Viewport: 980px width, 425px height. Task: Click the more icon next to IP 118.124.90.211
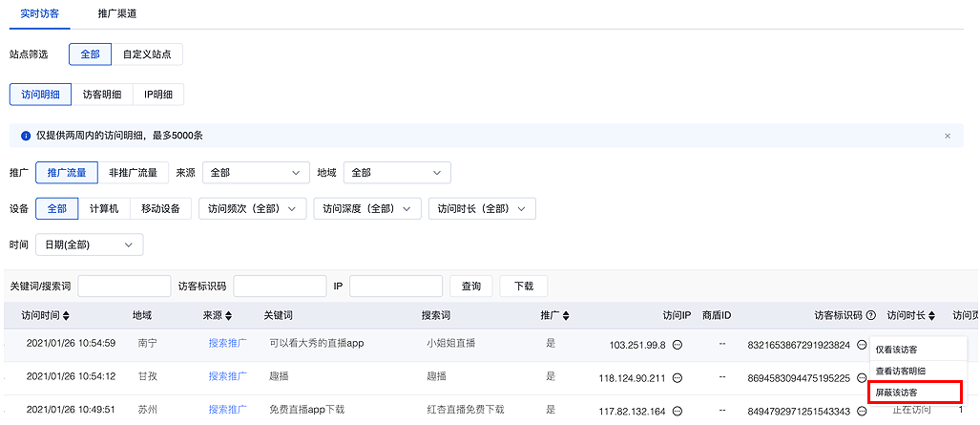click(x=677, y=377)
